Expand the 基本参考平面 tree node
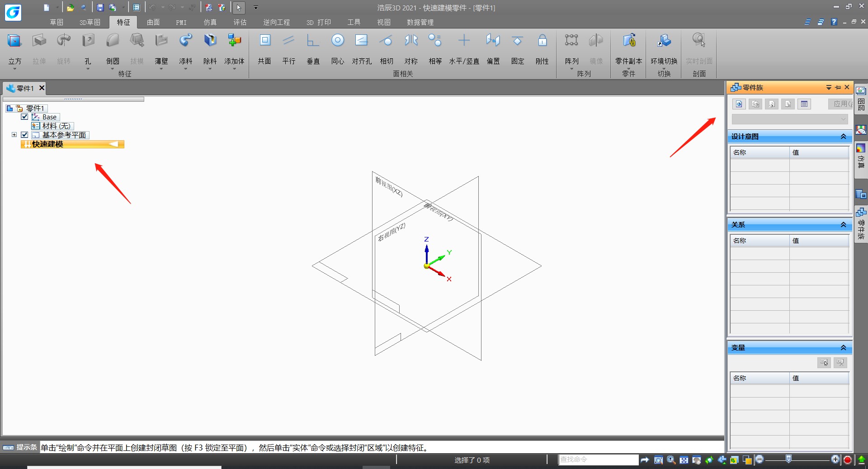Viewport: 868px width, 469px height. click(14, 135)
